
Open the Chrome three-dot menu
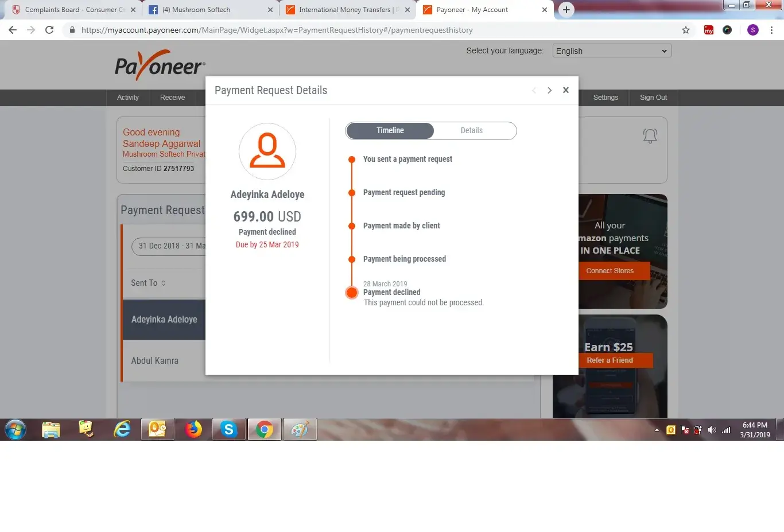tap(771, 30)
